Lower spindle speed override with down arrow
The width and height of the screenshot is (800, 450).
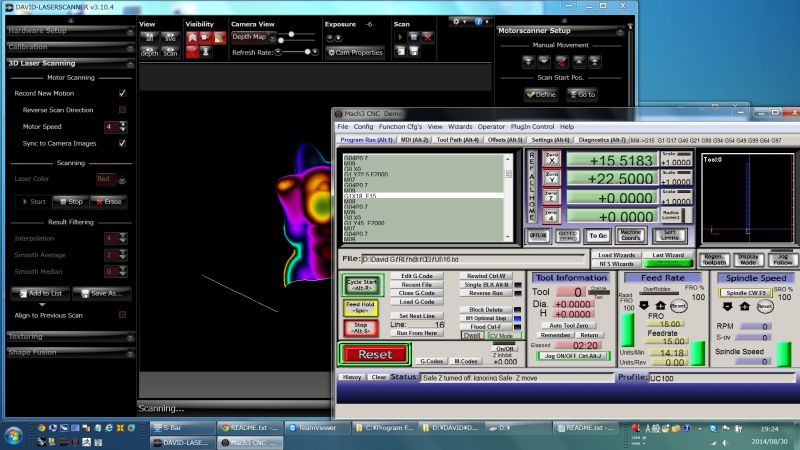click(728, 306)
